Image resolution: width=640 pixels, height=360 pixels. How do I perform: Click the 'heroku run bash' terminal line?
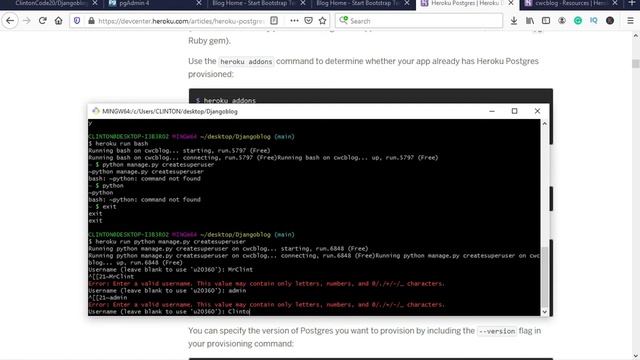118,144
